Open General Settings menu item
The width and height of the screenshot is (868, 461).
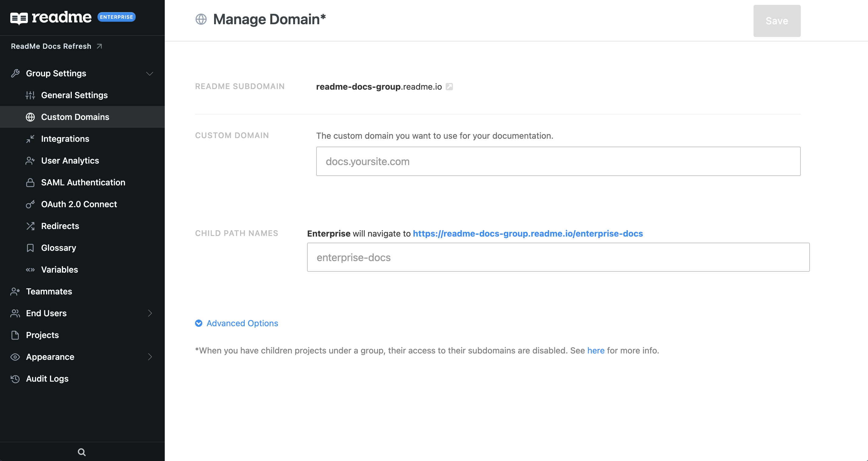point(74,95)
